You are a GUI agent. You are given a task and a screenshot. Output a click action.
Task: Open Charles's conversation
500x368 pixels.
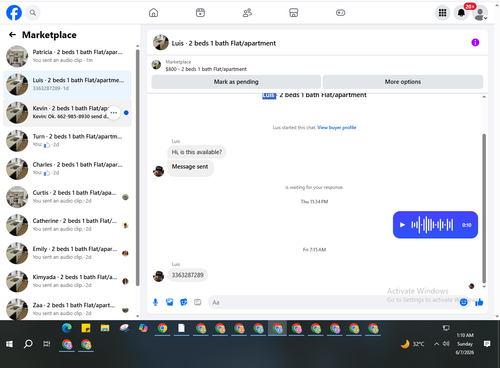(67, 169)
